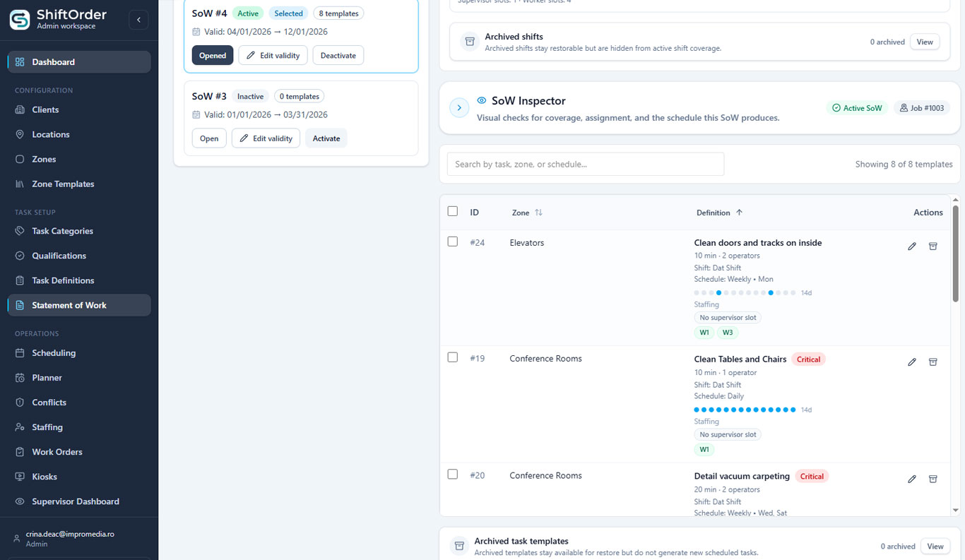Focus the search by task, zone, or schedule field
965x560 pixels.
pyautogui.click(x=586, y=164)
